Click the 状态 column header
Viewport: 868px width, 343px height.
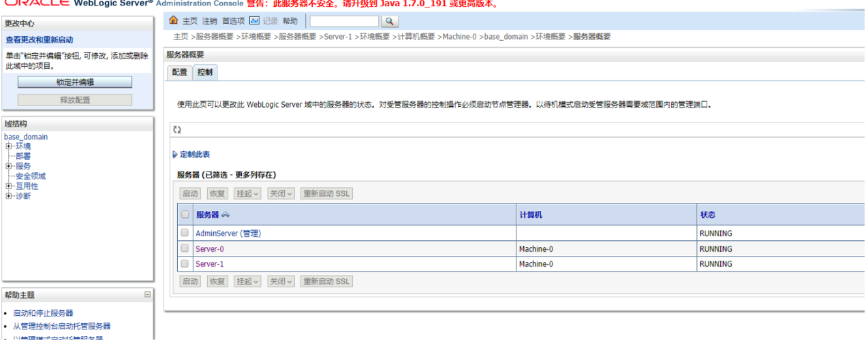[707, 215]
